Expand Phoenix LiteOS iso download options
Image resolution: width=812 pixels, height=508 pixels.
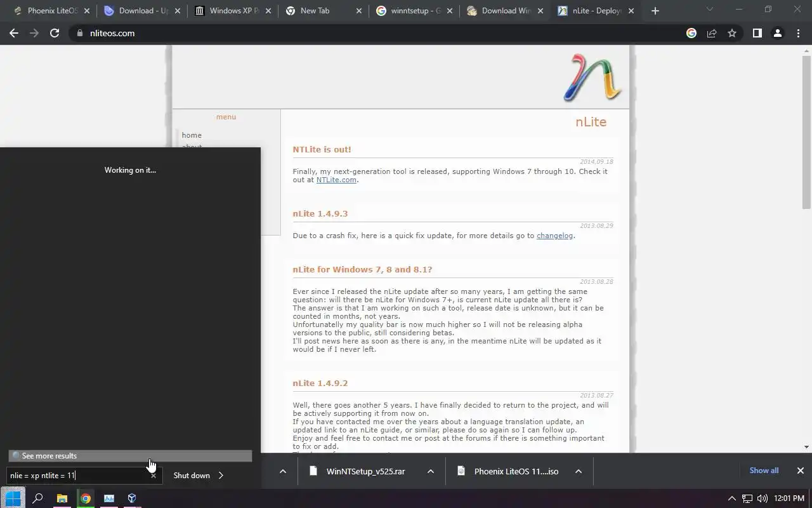[x=579, y=471]
